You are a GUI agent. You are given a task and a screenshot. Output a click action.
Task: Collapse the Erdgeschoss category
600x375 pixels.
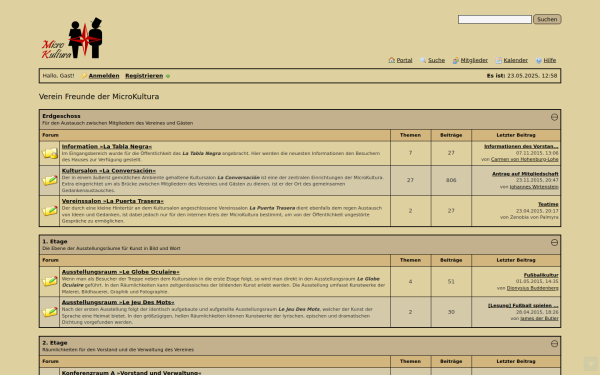pyautogui.click(x=554, y=117)
